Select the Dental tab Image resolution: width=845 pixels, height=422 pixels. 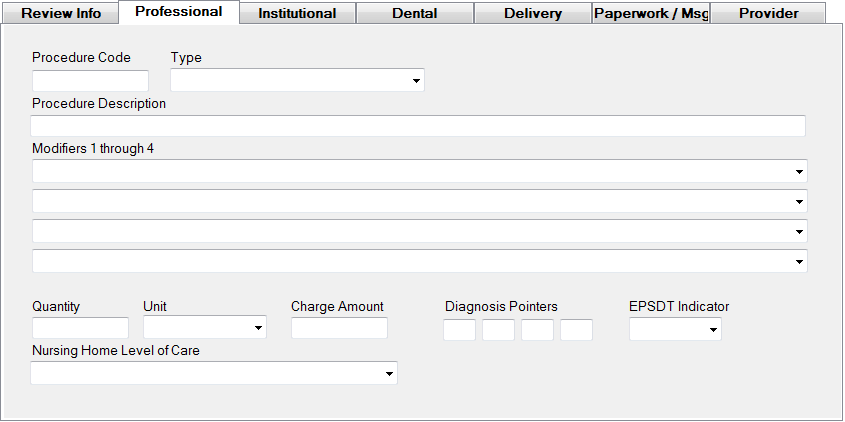click(414, 13)
